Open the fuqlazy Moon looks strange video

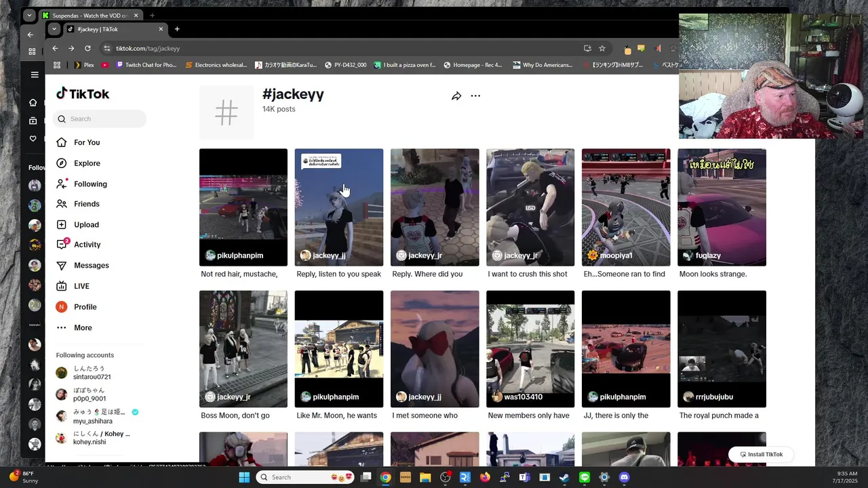click(722, 207)
